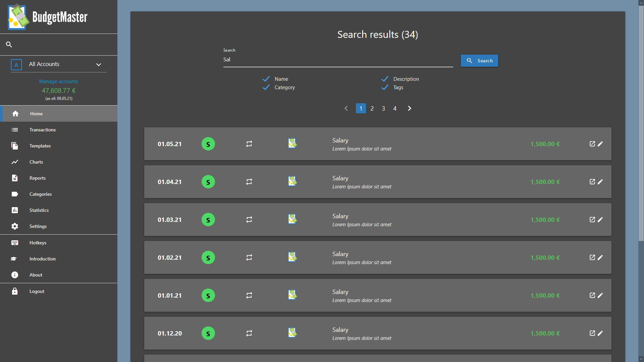
Task: Open the external link icon for 01.05.21 Salary
Action: 592,144
